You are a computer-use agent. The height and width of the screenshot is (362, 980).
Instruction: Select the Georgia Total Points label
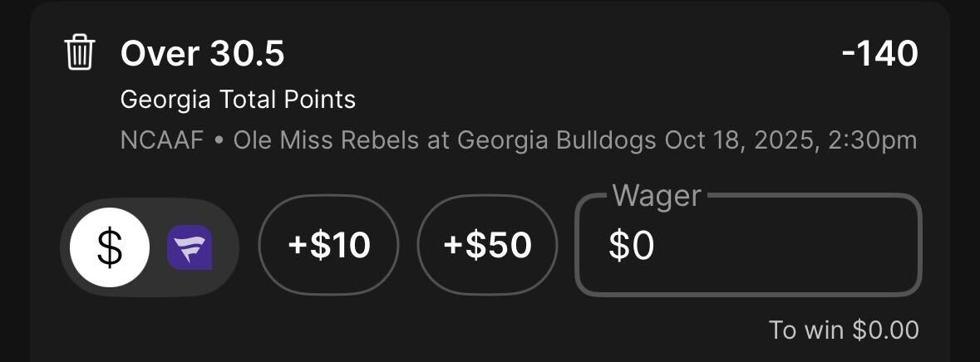pyautogui.click(x=238, y=100)
